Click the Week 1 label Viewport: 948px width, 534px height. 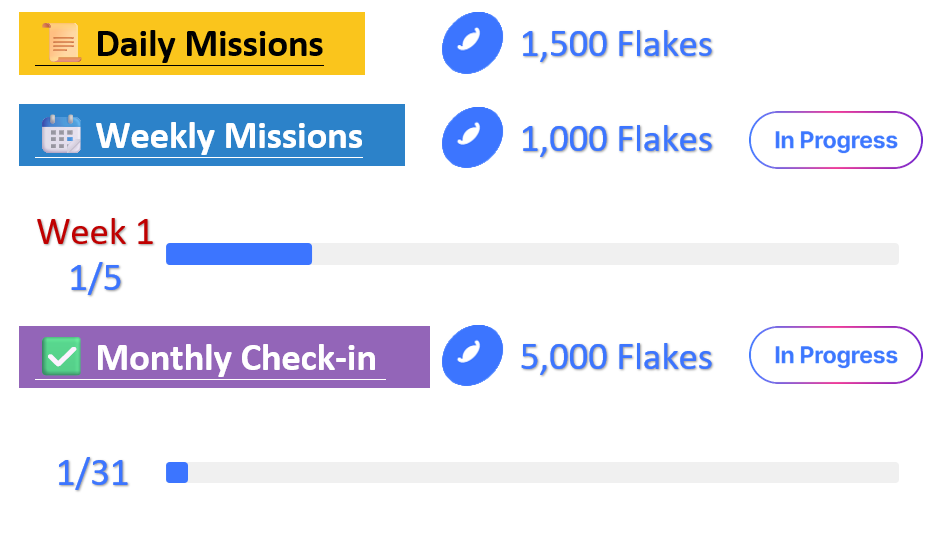[96, 232]
